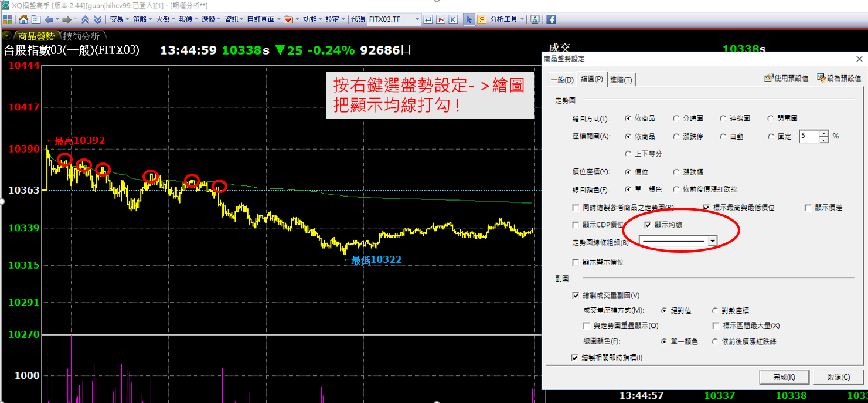Image resolution: width=868 pixels, height=403 pixels.
Task: Open the 交易 menu
Action: pos(117,19)
